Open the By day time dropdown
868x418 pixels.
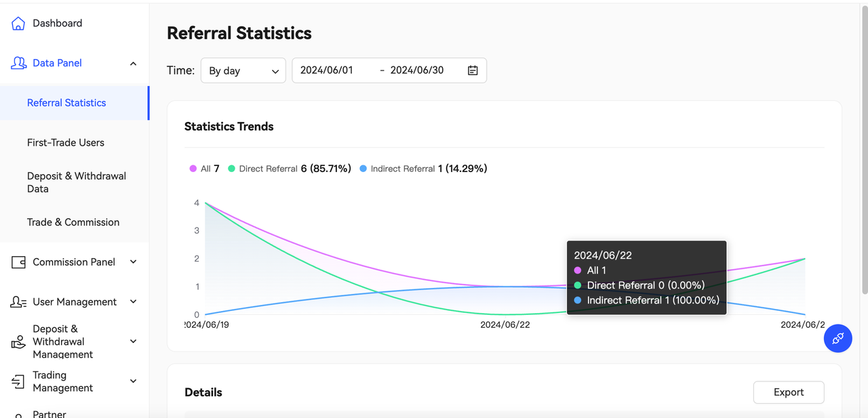coord(243,70)
